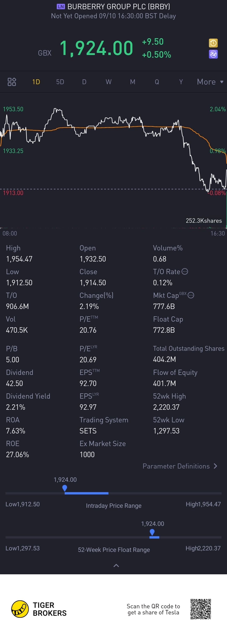Image resolution: width=227 pixels, height=644 pixels.
Task: Collapse the details panel with up chevron
Action: click(x=116, y=565)
